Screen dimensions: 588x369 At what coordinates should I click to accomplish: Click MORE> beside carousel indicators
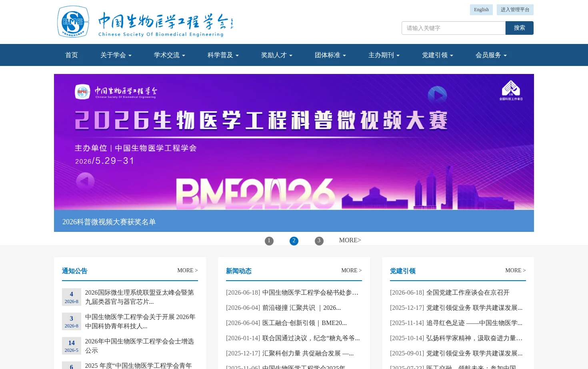(x=350, y=240)
